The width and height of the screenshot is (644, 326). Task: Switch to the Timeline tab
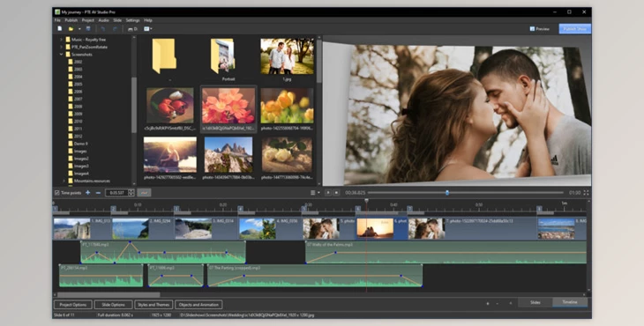570,302
